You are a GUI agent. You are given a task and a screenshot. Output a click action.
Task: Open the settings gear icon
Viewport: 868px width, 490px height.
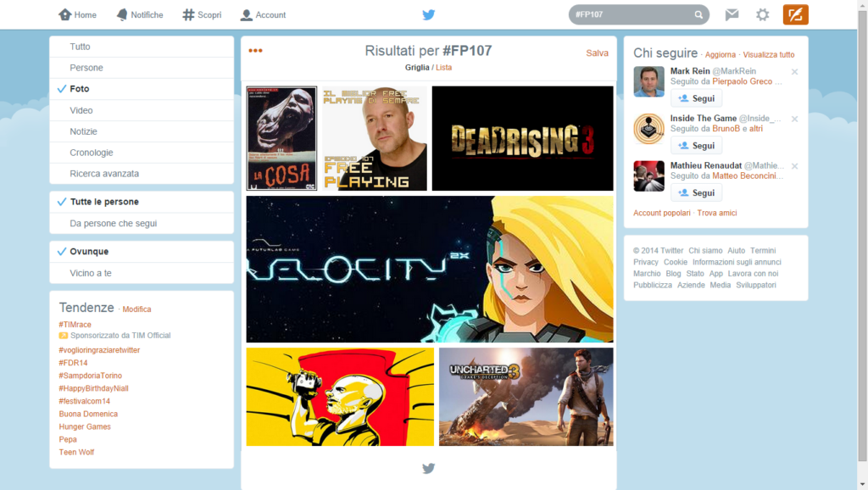(x=762, y=14)
